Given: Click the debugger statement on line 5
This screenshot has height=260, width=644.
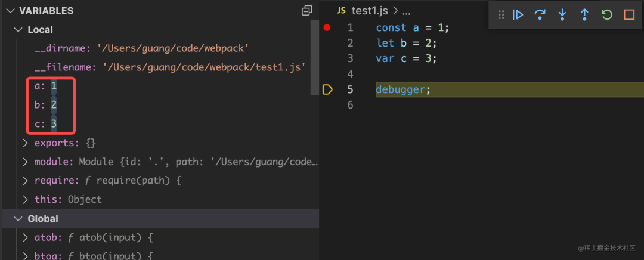Looking at the screenshot, I should point(403,89).
